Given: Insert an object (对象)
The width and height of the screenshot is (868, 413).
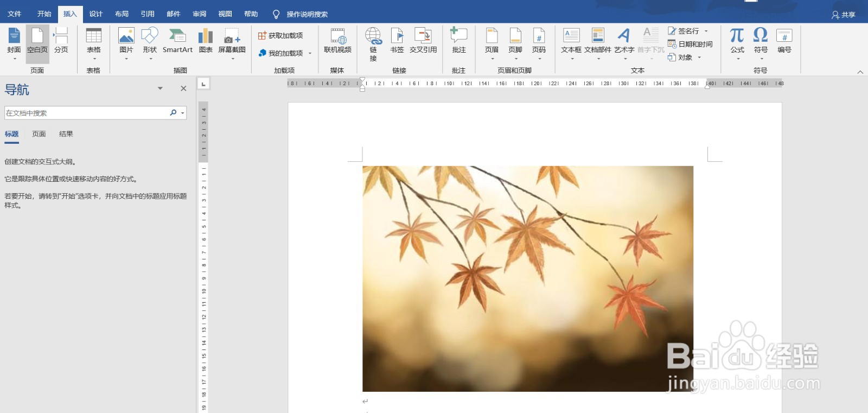Looking at the screenshot, I should (x=680, y=57).
